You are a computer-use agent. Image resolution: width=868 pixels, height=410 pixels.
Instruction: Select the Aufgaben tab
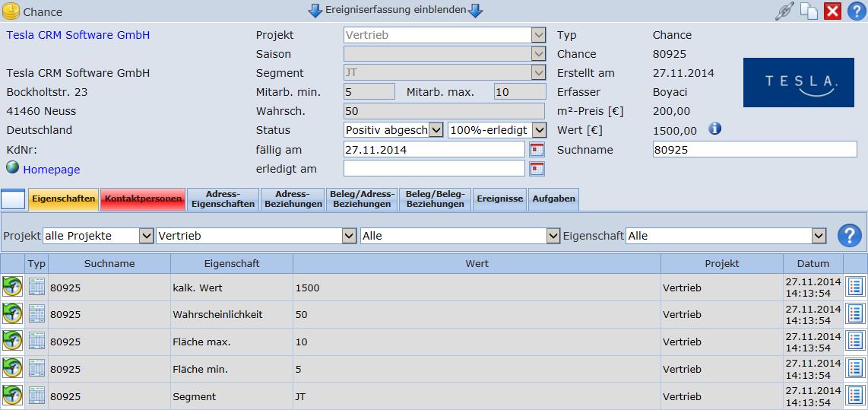(x=553, y=199)
